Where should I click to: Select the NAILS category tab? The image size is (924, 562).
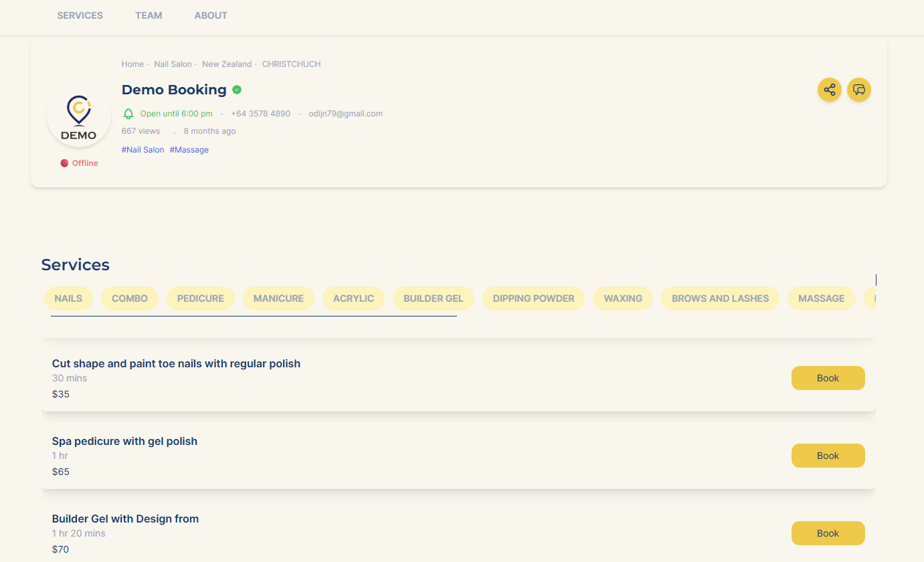[x=68, y=298]
